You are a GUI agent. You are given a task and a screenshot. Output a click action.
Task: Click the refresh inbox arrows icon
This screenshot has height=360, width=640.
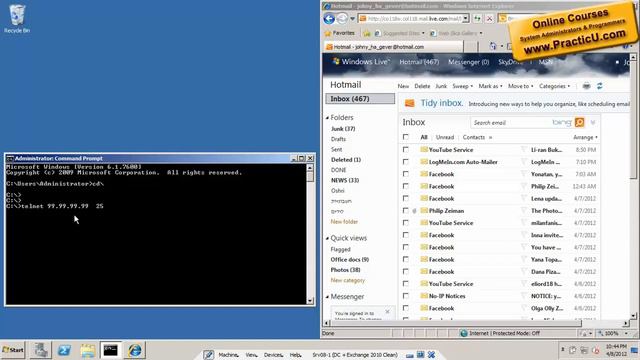pyautogui.click(x=600, y=86)
